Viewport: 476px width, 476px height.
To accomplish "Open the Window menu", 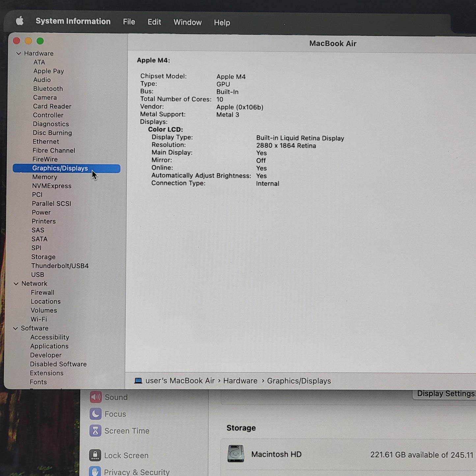I will tap(187, 22).
